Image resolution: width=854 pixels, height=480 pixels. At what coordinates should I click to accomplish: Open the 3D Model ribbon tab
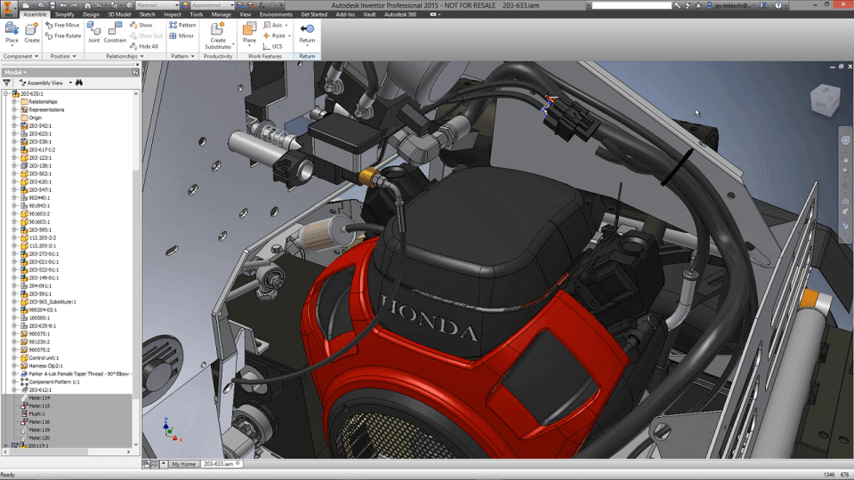(x=119, y=15)
